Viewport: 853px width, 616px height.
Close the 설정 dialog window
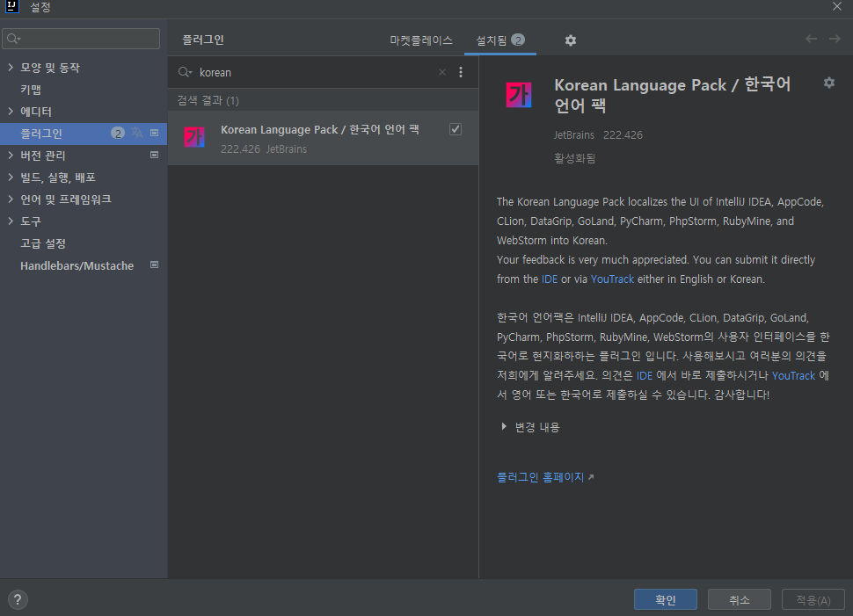click(x=837, y=6)
